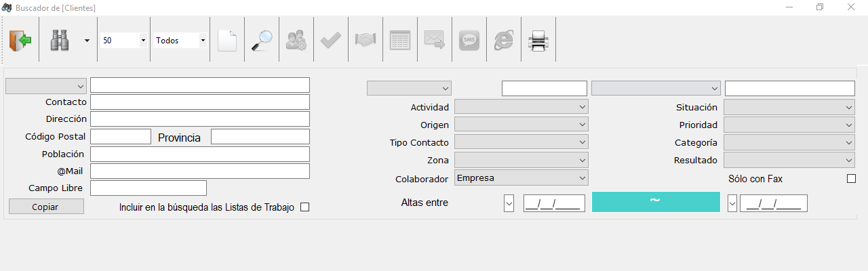Click the binoculars search icon

coord(60,41)
